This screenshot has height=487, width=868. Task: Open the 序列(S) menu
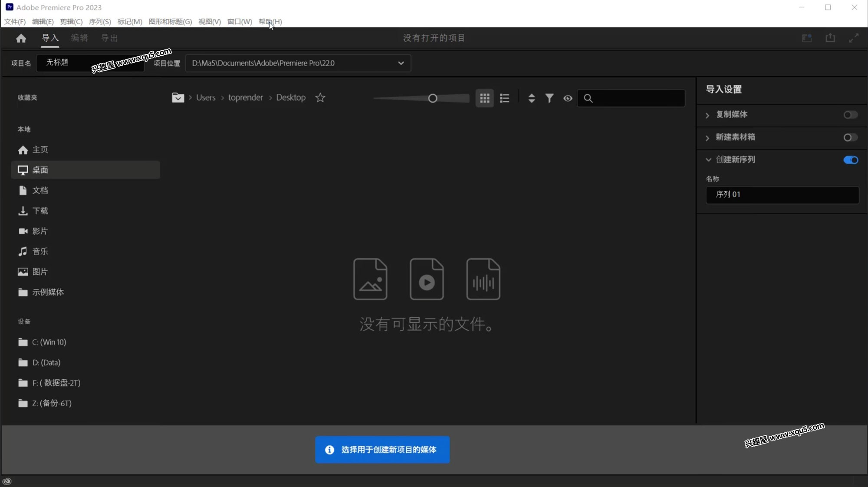coord(100,22)
